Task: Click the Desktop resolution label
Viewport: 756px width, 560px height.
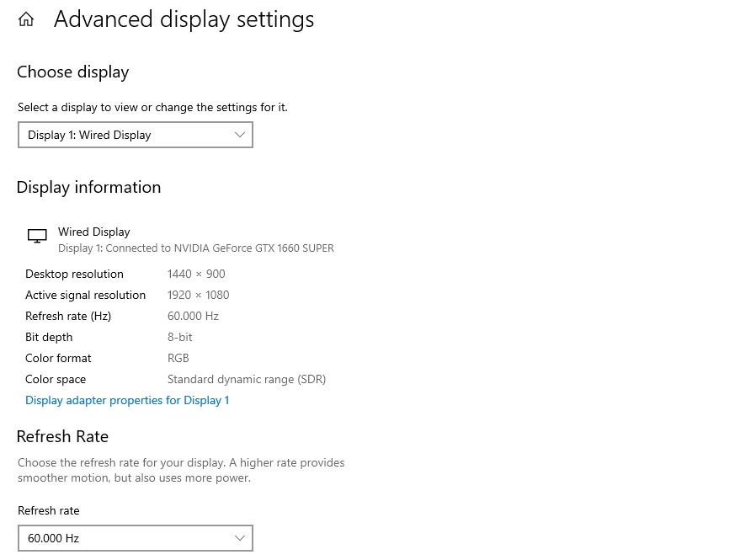Action: [x=74, y=274]
